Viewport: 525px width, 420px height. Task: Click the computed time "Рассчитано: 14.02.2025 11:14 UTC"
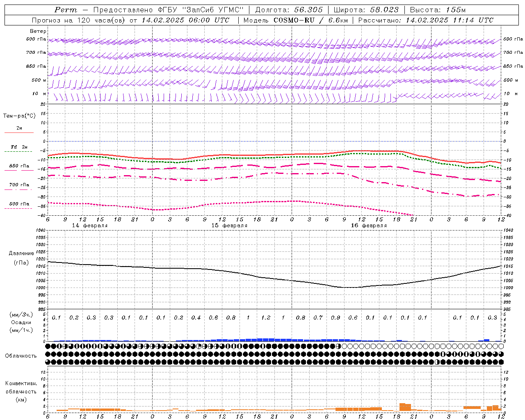pyautogui.click(x=426, y=20)
